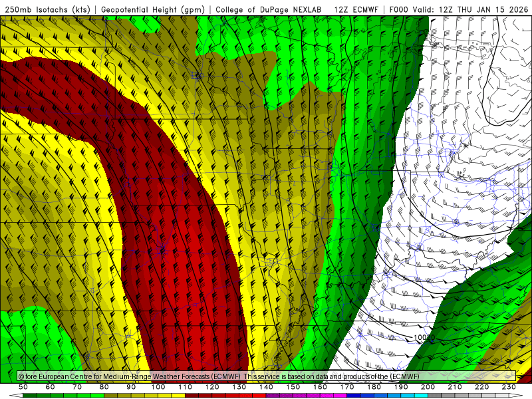This screenshot has height=399, width=532.
Task: Click the dark red swatch right of the 110 tick
Action: (x=192, y=396)
